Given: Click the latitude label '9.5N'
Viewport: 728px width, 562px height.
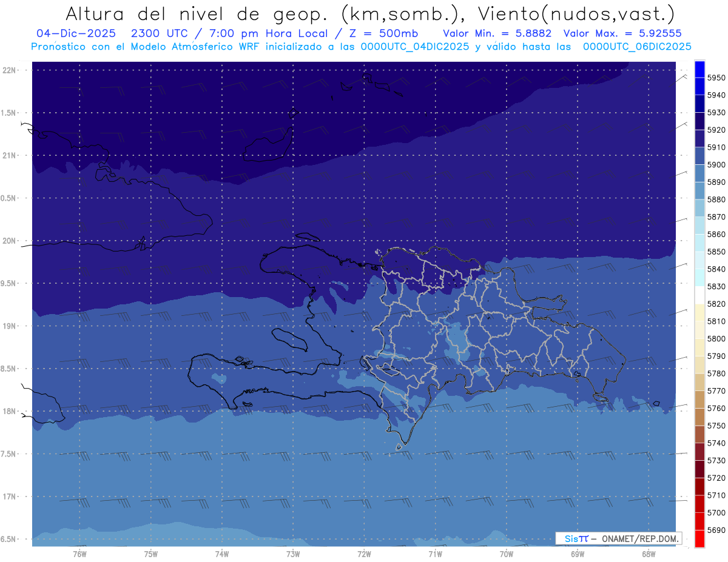Looking at the screenshot, I should 8,283.
